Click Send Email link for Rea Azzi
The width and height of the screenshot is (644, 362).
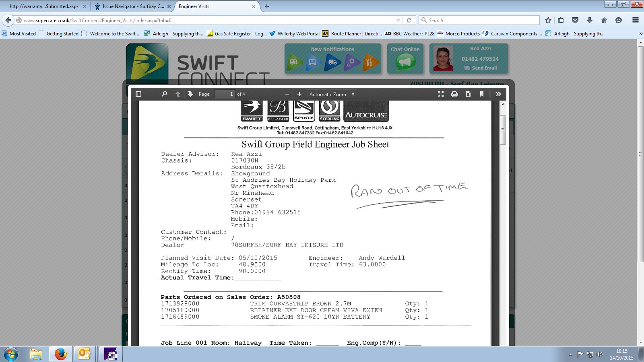click(481, 68)
